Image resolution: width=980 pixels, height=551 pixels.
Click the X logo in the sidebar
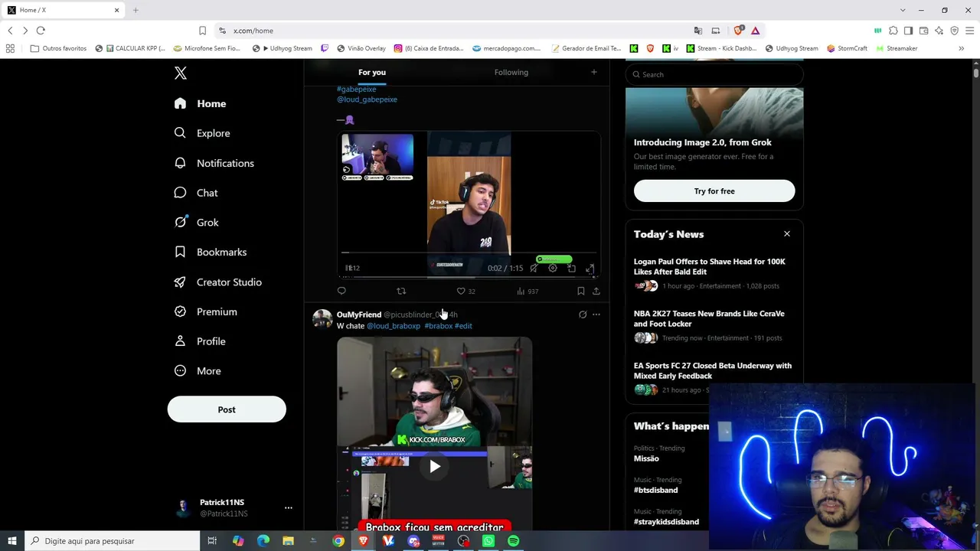coord(181,73)
